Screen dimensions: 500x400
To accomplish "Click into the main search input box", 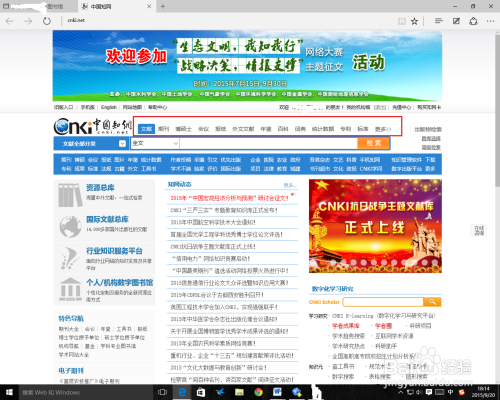I will tap(268, 143).
